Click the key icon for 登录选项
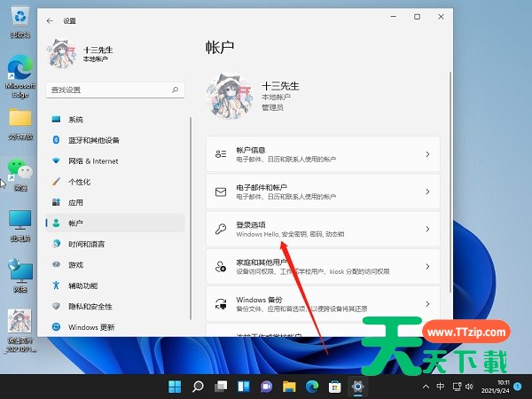 (x=221, y=229)
